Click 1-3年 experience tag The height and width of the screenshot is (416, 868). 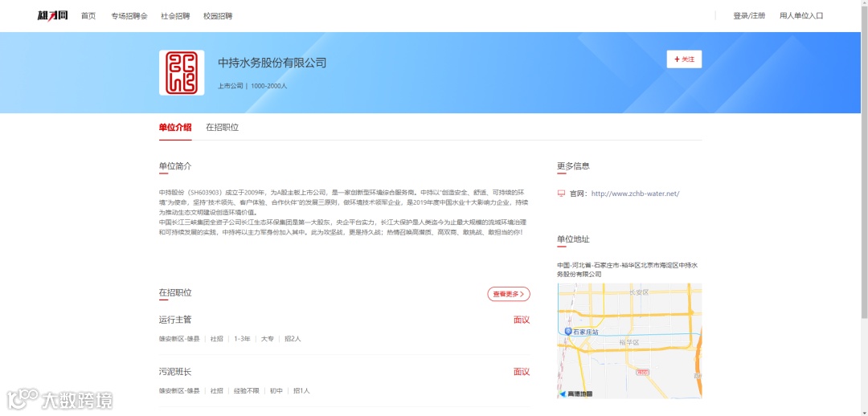pyautogui.click(x=242, y=339)
